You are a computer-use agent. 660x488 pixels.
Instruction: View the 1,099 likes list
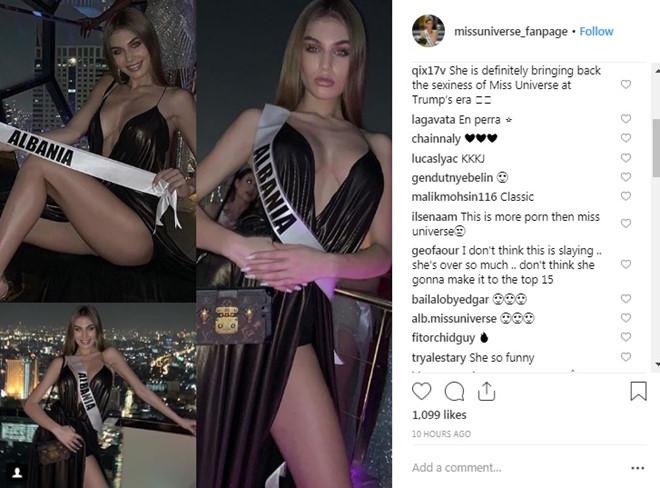point(439,415)
